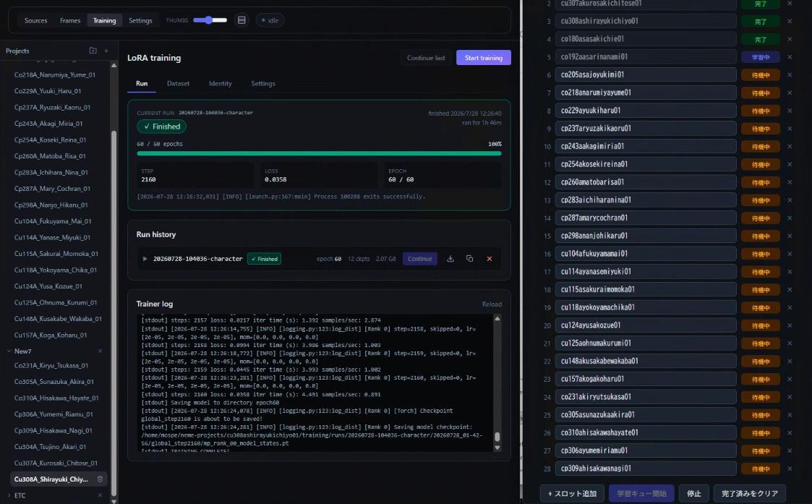Click the 完了済みをクリア button

(749, 494)
